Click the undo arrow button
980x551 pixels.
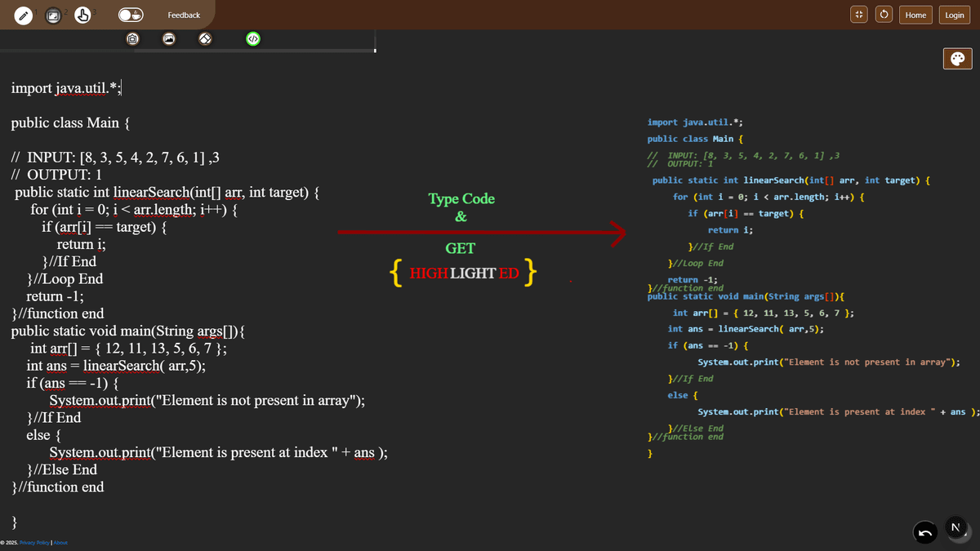click(x=924, y=533)
